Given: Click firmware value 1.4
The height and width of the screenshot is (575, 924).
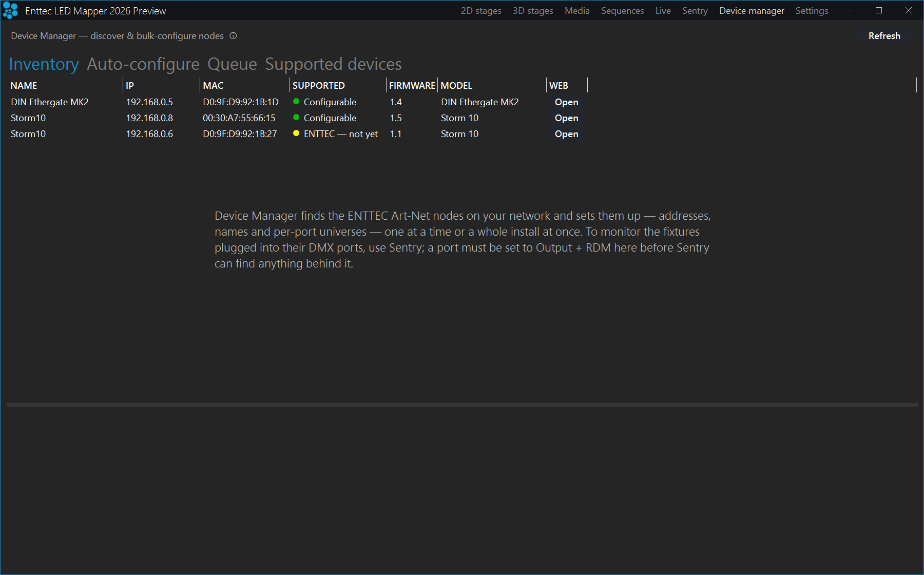Looking at the screenshot, I should (396, 102).
